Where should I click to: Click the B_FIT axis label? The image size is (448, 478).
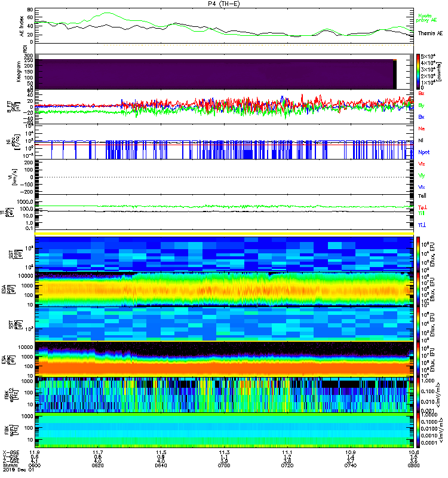click(x=14, y=107)
